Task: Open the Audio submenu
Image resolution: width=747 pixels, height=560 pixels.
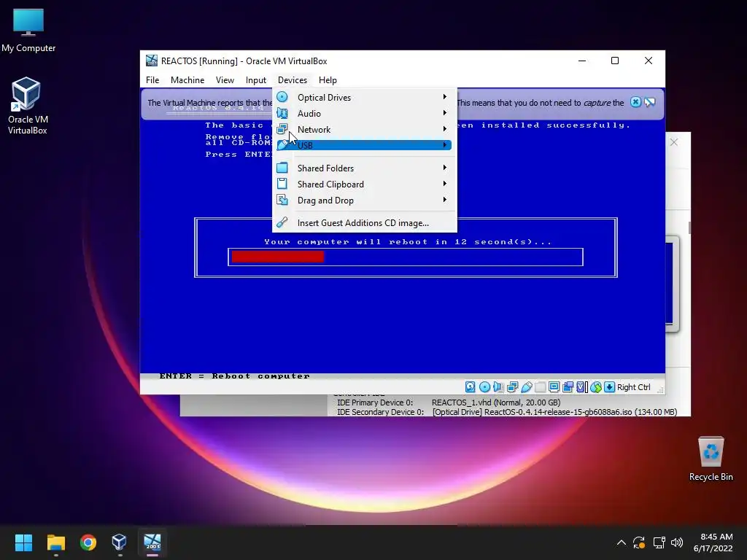Action: [x=364, y=113]
